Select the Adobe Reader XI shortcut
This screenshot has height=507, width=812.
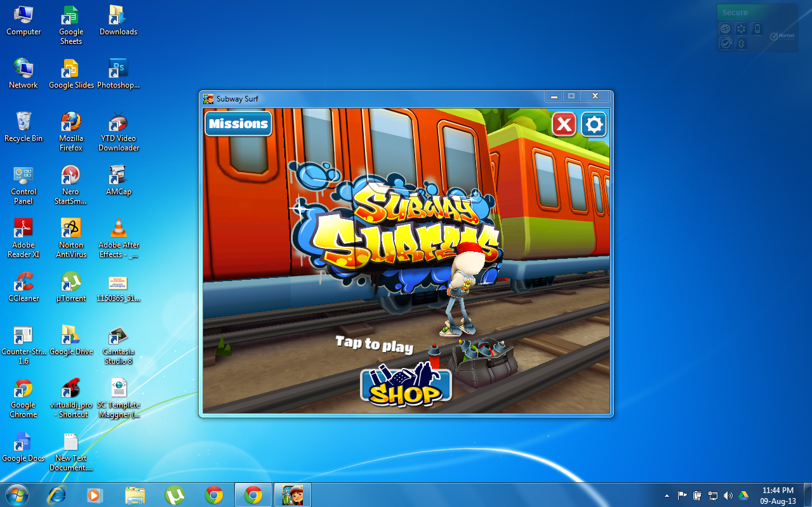coord(23,238)
